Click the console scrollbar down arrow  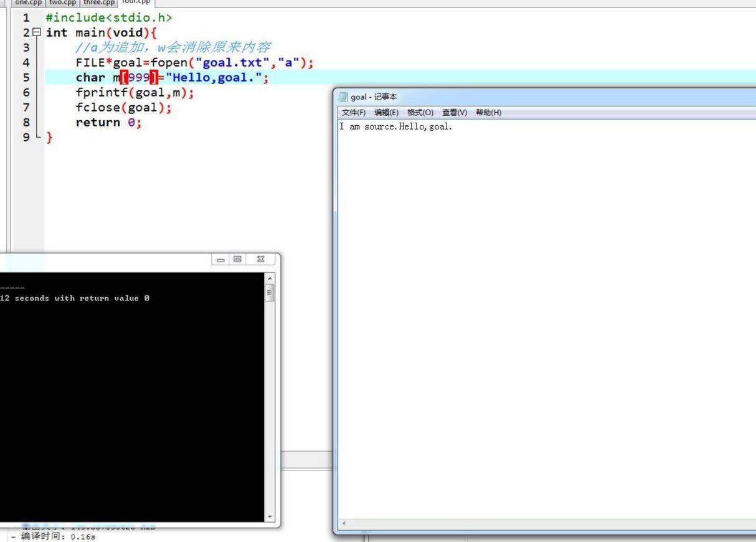(270, 516)
